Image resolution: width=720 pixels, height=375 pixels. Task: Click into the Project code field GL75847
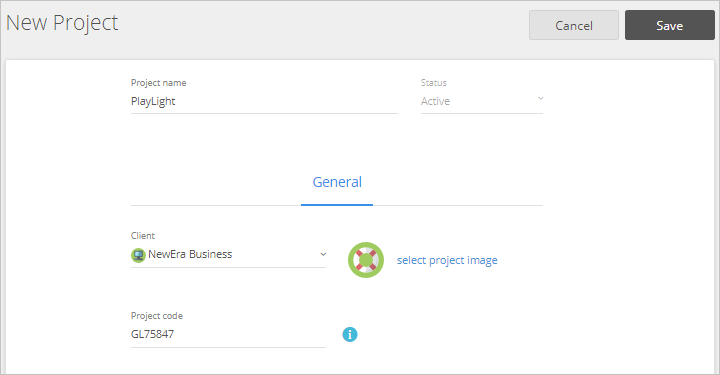[228, 334]
